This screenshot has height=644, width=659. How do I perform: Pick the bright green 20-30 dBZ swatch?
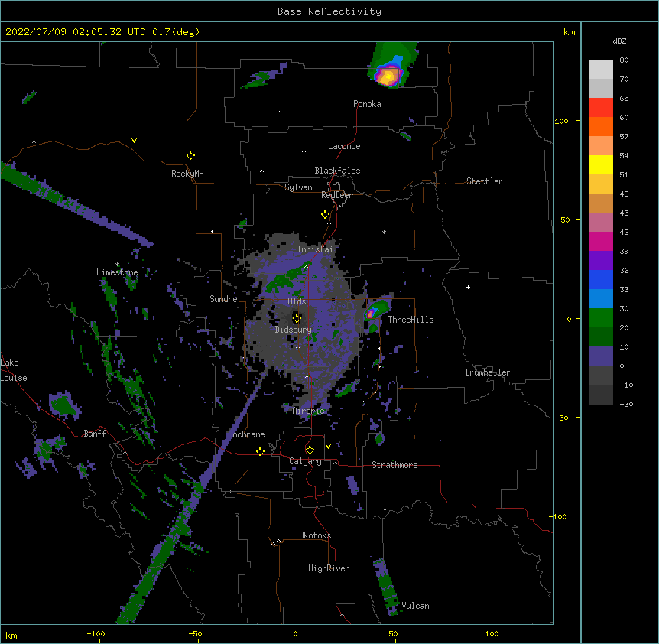coord(601,318)
